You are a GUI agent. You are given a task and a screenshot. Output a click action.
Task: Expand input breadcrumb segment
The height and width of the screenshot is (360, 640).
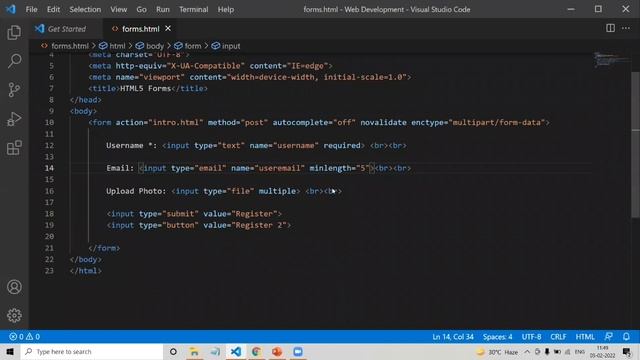[226, 46]
